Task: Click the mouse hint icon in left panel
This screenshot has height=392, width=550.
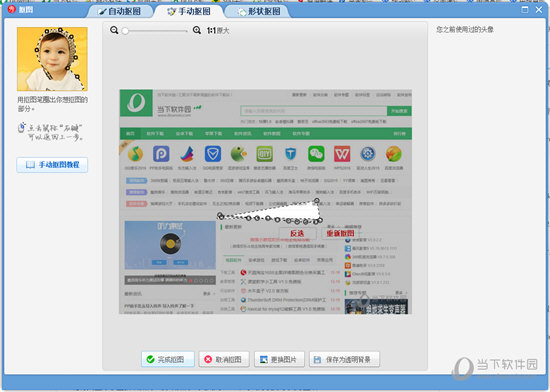Action: point(21,128)
